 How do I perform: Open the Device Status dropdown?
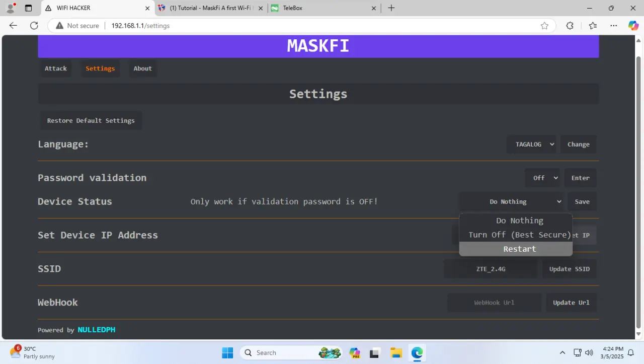[511, 201]
